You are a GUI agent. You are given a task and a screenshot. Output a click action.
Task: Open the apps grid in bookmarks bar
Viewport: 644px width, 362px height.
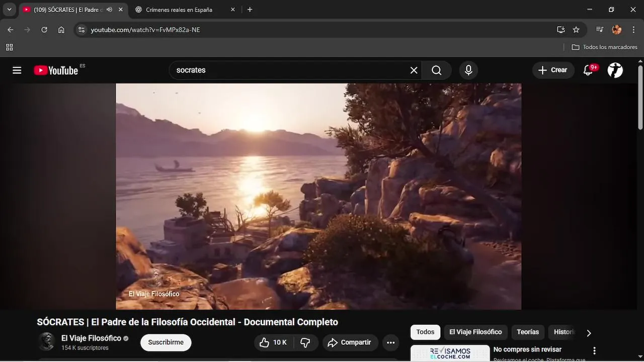click(x=9, y=47)
